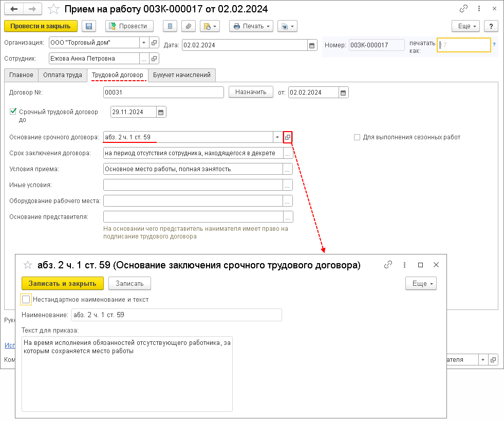
Task: Edit Условия приема via ellipsis button
Action: point(287,169)
